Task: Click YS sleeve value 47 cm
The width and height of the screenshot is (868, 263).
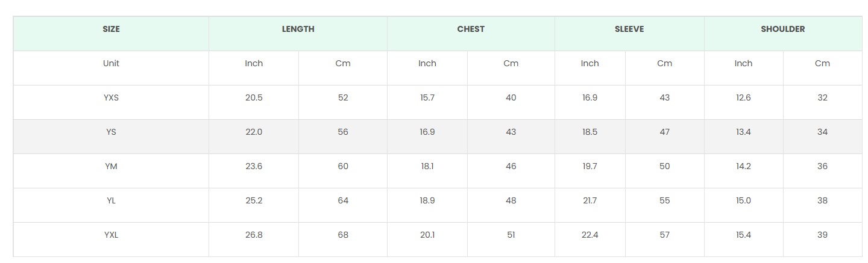Action: pos(664,132)
